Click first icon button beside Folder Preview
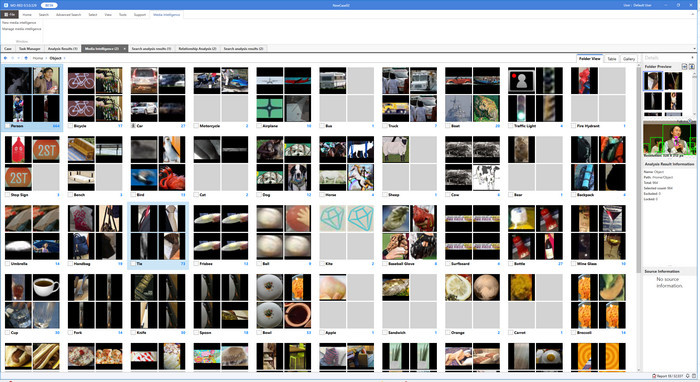Viewport: 700px width, 382px height. point(684,66)
